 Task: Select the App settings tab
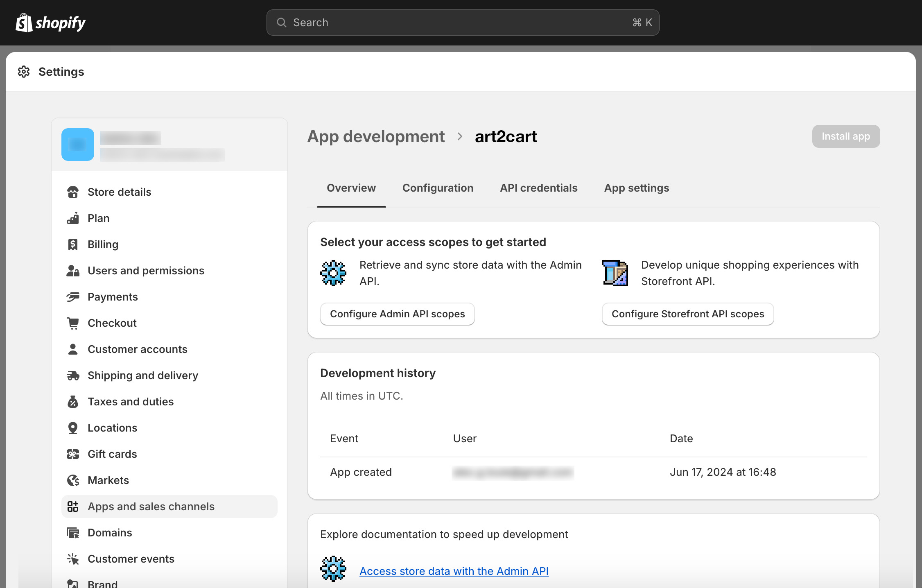pos(636,188)
